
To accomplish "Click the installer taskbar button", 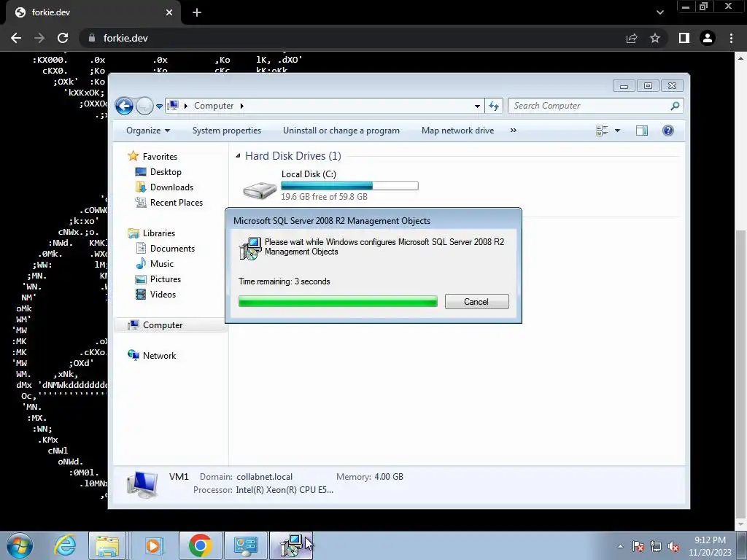I will 291,545.
